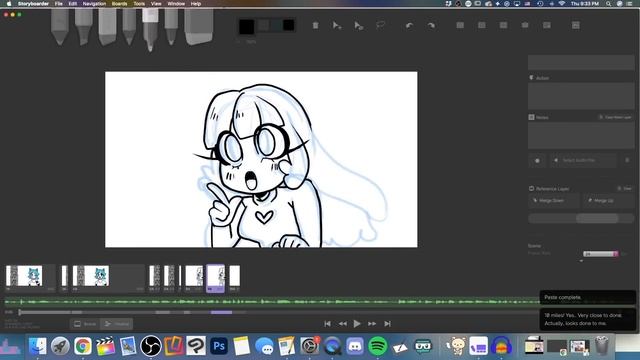The image size is (640, 360).
Task: Open the Boards menu
Action: pyautogui.click(x=120, y=4)
